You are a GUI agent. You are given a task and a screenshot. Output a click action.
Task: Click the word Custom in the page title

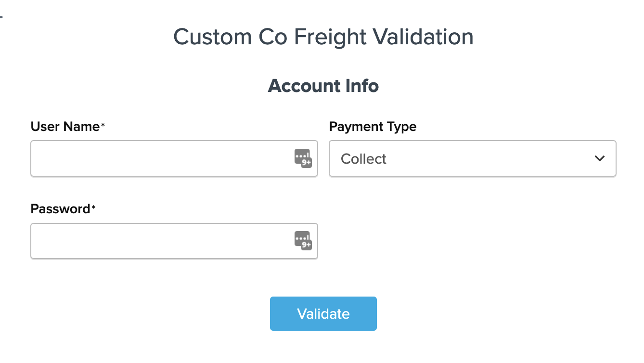click(x=212, y=37)
